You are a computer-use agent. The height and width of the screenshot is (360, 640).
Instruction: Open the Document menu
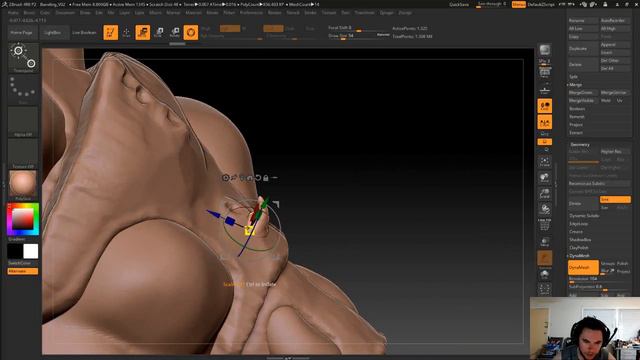click(x=65, y=13)
